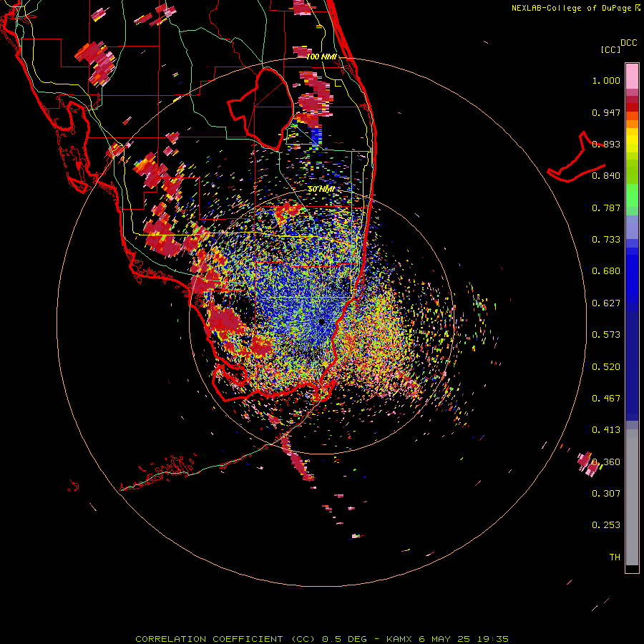Click the yellow segment of the color bar
Viewport: 644px width, 644px height.
click(x=632, y=141)
